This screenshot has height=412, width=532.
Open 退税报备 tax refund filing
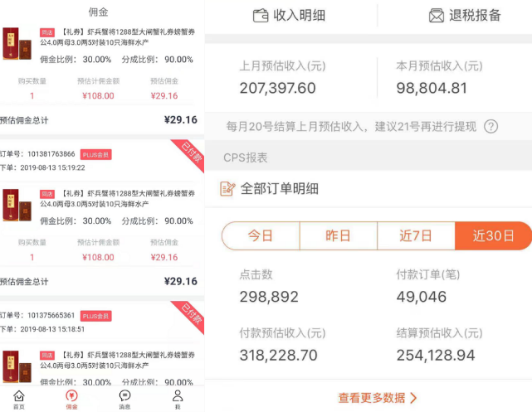point(475,16)
